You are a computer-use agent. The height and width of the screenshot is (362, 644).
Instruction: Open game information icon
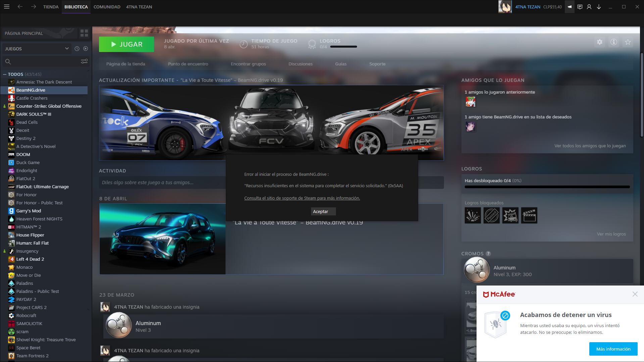pos(614,42)
